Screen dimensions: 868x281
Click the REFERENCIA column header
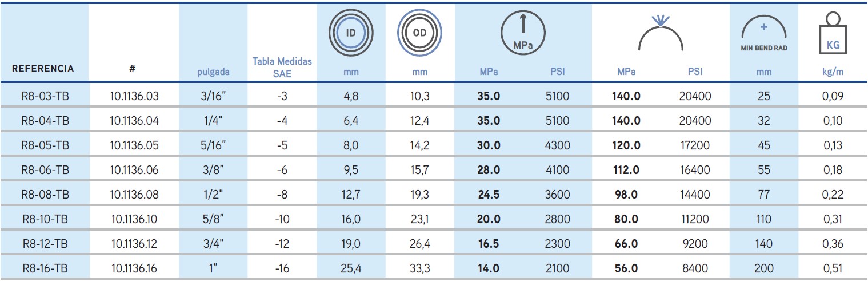pos(43,69)
